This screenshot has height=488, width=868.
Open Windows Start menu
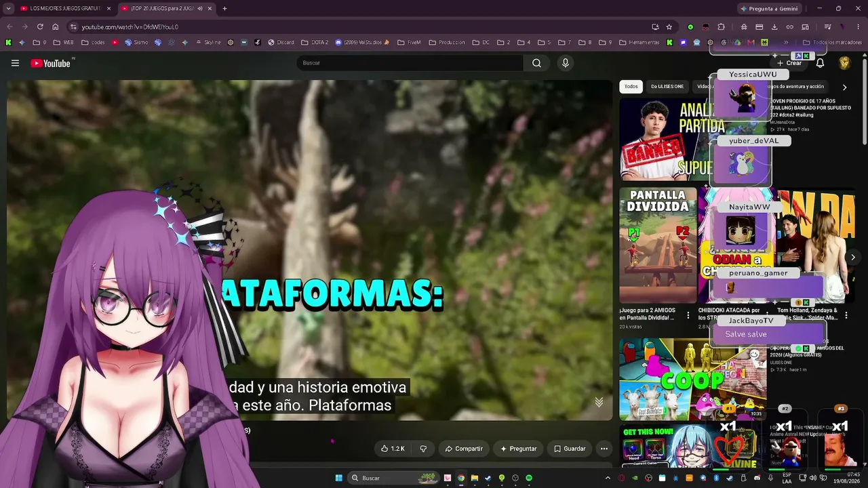pos(339,478)
